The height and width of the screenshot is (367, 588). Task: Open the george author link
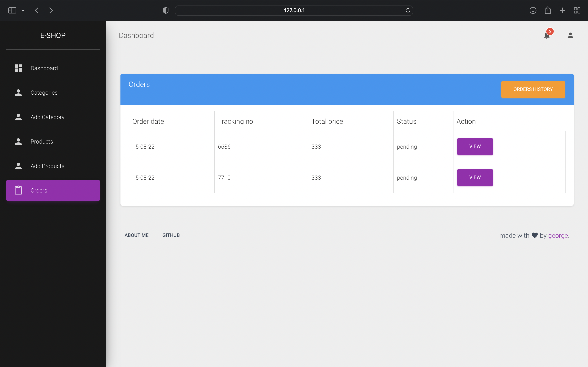558,235
